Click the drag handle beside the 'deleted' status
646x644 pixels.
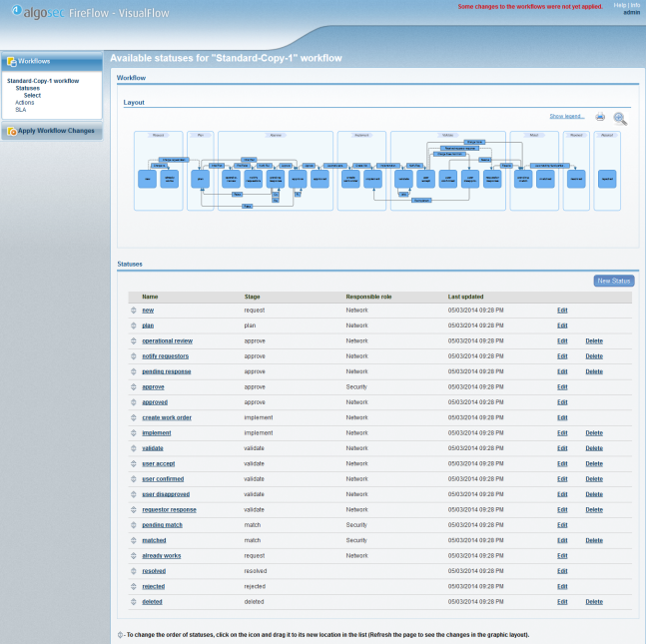click(x=133, y=602)
